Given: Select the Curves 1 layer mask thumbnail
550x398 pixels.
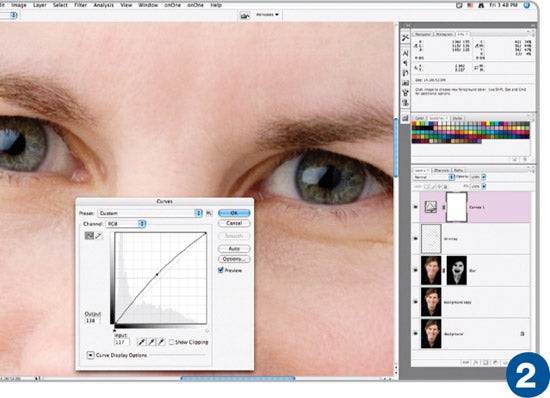Looking at the screenshot, I should click(457, 207).
